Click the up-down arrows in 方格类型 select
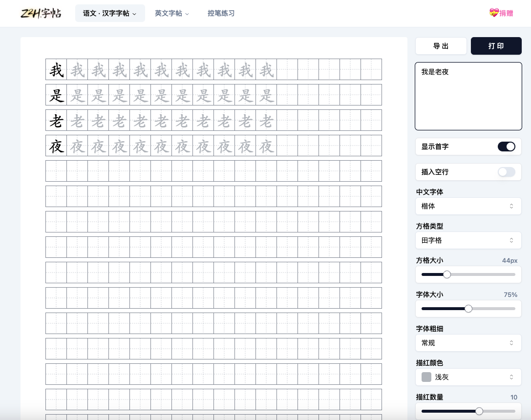The image size is (531, 420). 511,240
